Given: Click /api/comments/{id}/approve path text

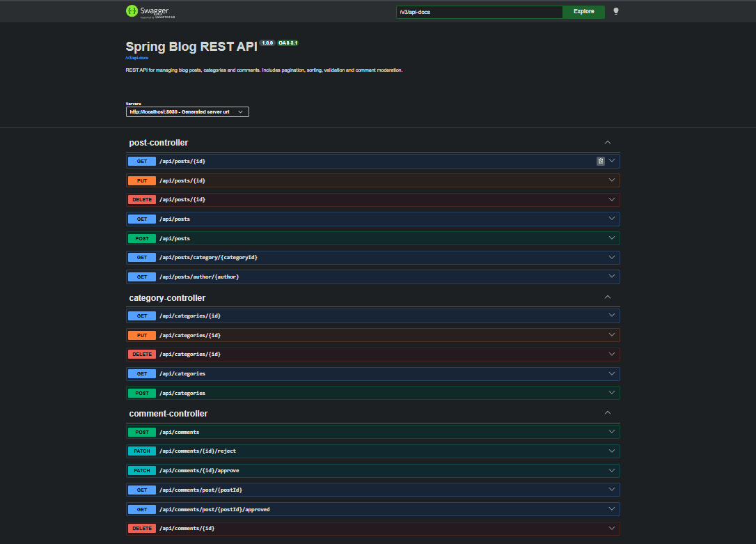Looking at the screenshot, I should click(199, 471).
